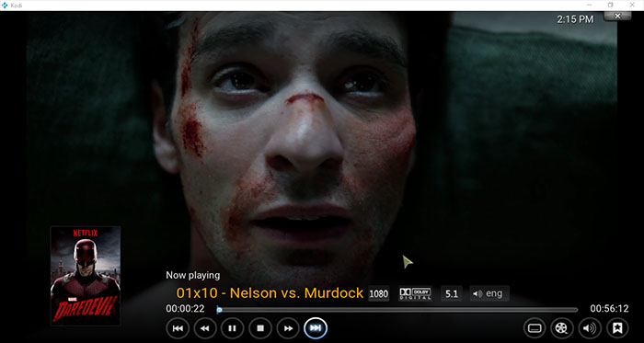Click the eng audio language indicator
The image size is (644, 343).
489,293
